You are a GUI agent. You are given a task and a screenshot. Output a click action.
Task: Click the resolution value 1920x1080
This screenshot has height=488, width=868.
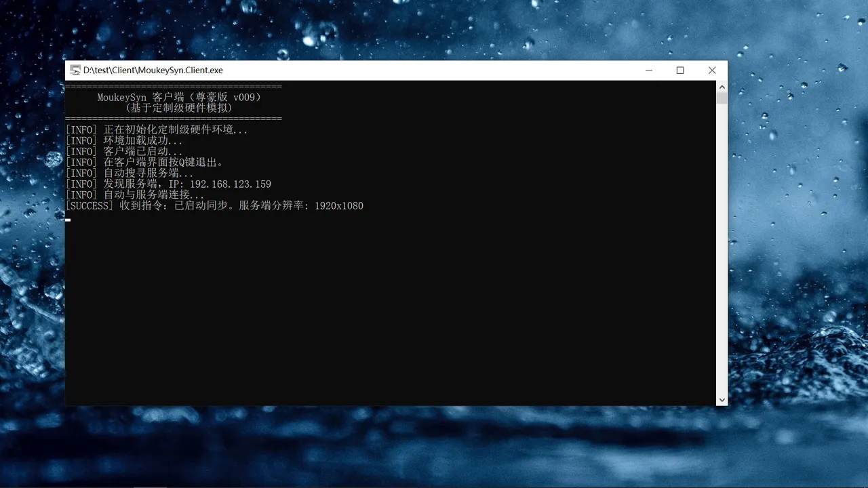pos(339,206)
